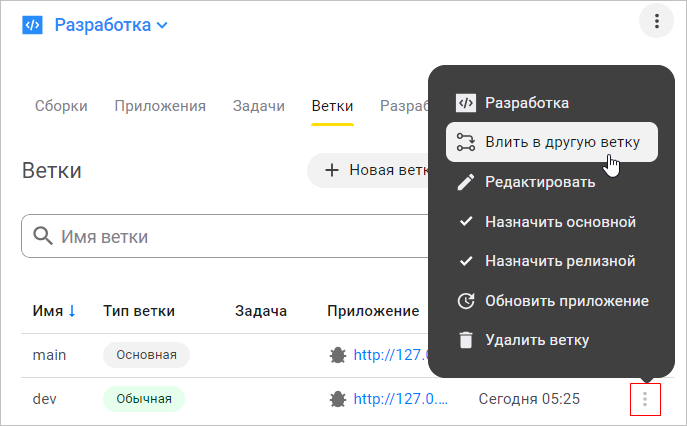The height and width of the screenshot is (426, 687).
Task: Select the Ветки tab
Action: [332, 106]
